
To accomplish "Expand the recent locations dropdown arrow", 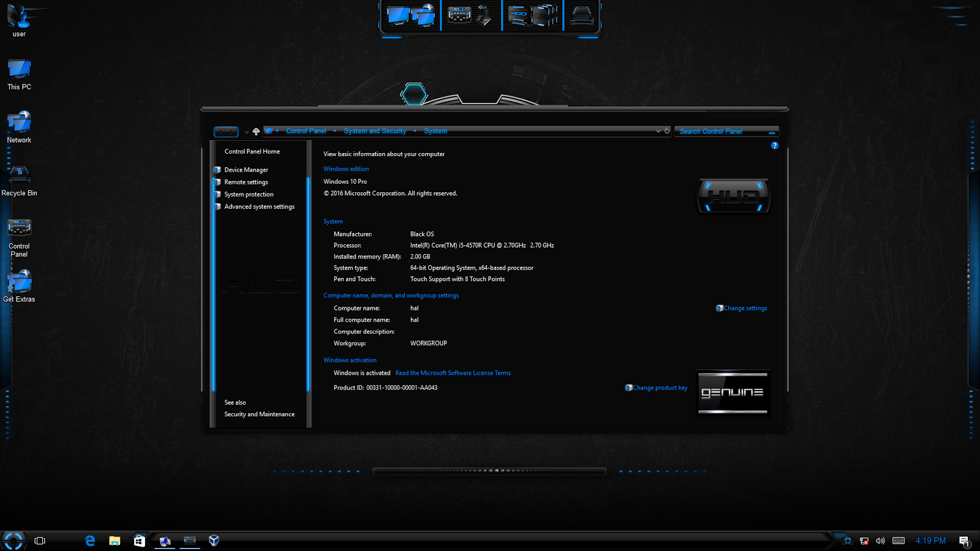I will 247,132.
